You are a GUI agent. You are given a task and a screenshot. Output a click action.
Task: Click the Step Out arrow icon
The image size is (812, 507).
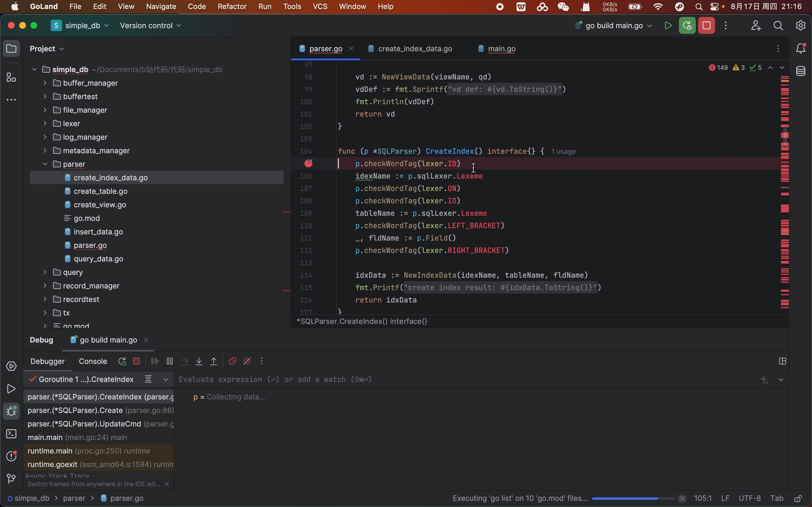click(214, 361)
